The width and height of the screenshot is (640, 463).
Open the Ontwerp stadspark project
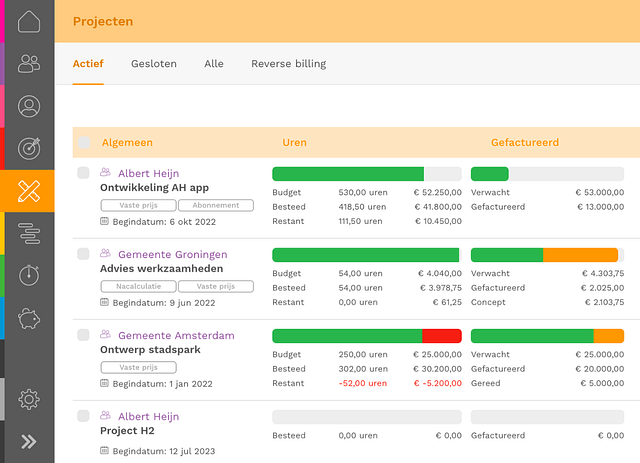pyautogui.click(x=150, y=350)
